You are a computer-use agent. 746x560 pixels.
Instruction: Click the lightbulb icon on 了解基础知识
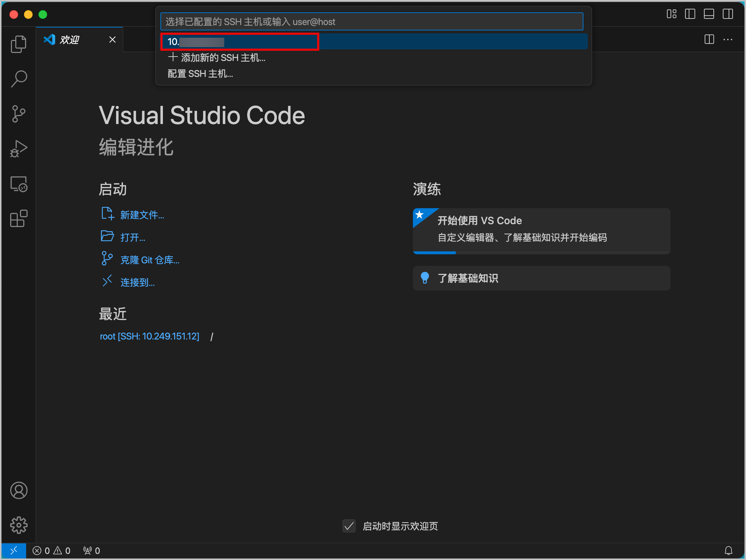[x=425, y=278]
